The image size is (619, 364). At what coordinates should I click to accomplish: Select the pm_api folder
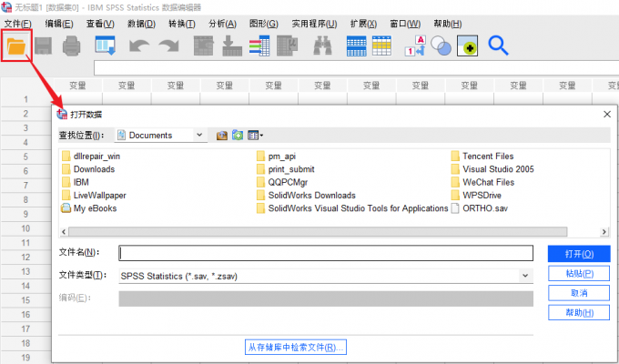tap(277, 157)
